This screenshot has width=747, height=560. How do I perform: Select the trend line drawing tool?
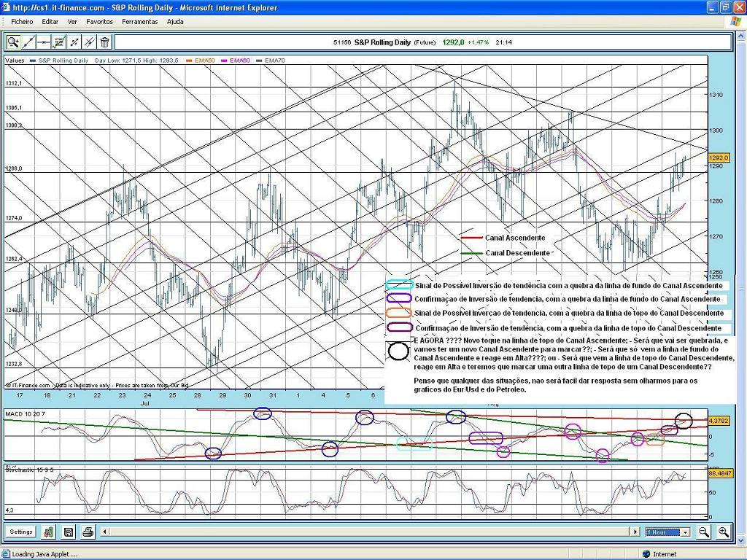pos(28,42)
